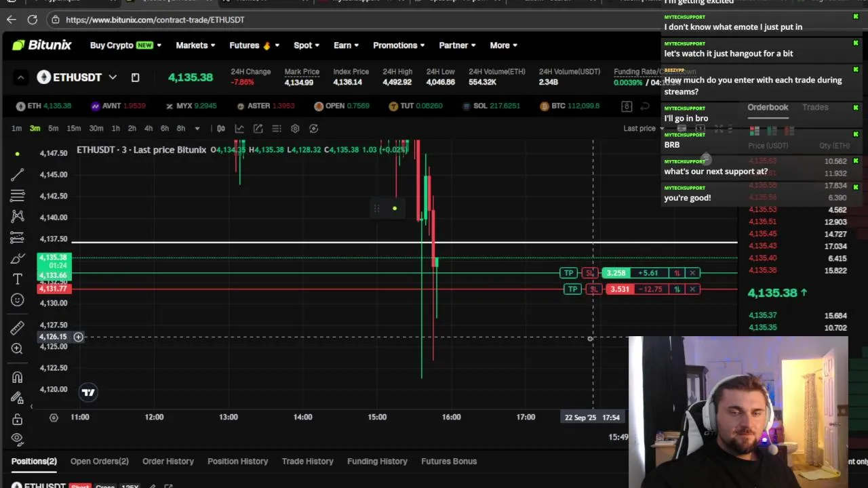Toggle stay in drawing mode

(18, 398)
